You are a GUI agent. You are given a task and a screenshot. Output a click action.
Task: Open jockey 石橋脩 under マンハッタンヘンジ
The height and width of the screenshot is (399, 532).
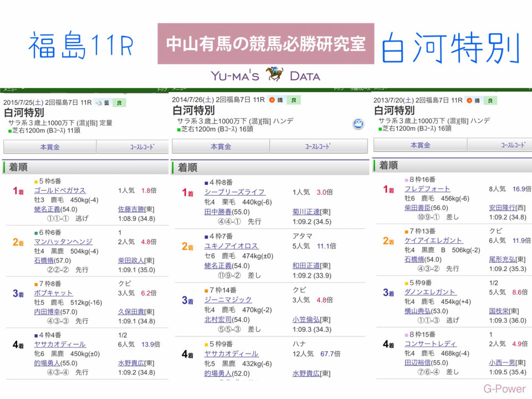(x=44, y=260)
